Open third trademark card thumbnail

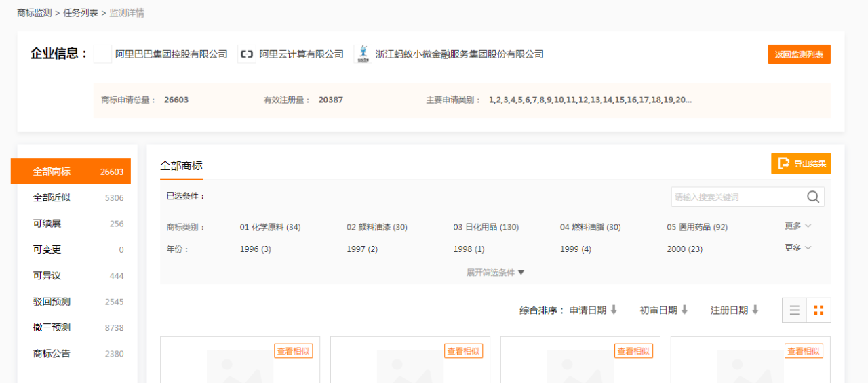coord(580,367)
